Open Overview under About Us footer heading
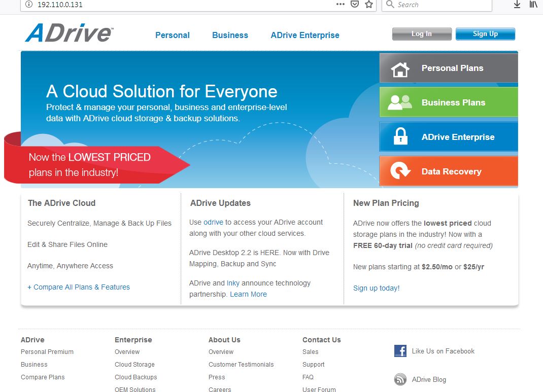The image size is (543, 392). 221,352
